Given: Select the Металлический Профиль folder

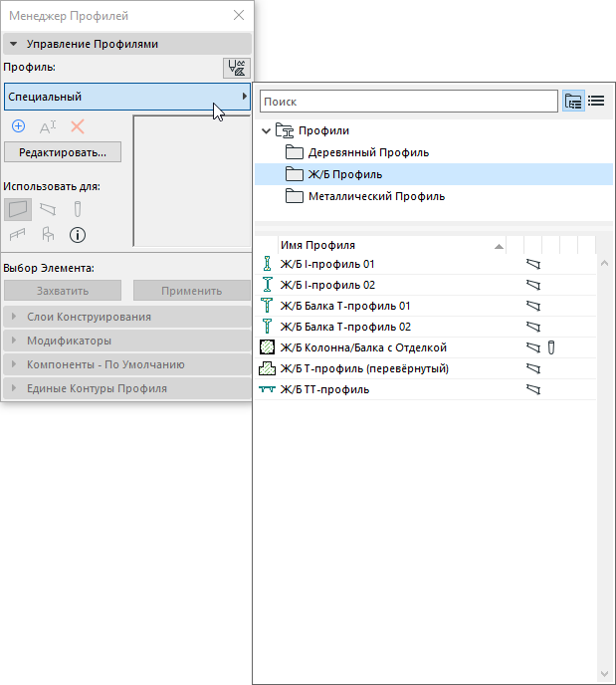Looking at the screenshot, I should point(434,196).
